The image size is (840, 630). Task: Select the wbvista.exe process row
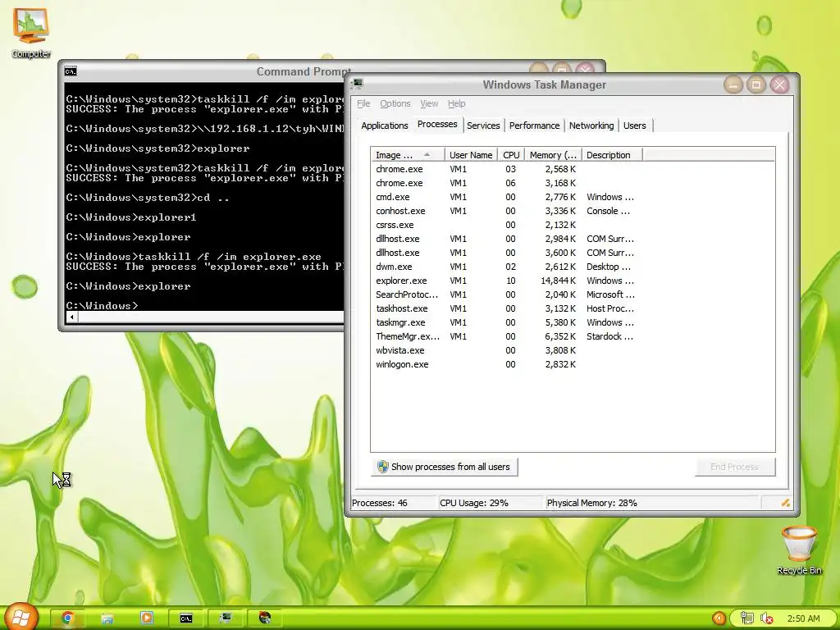point(572,350)
